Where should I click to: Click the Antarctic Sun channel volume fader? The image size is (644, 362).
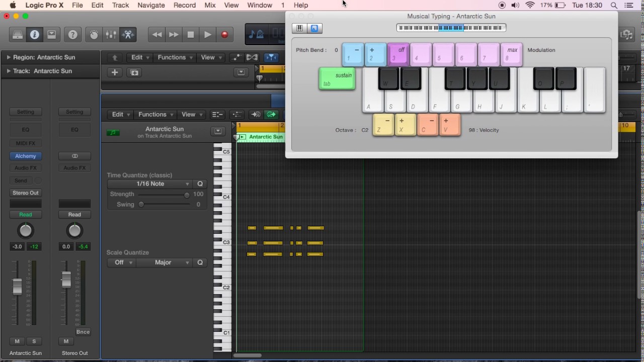[x=17, y=286]
